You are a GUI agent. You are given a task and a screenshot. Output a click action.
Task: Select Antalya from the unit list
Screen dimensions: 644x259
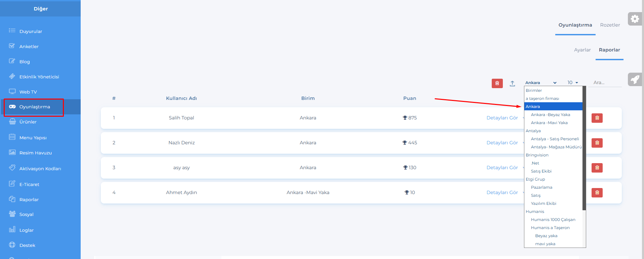click(x=533, y=131)
